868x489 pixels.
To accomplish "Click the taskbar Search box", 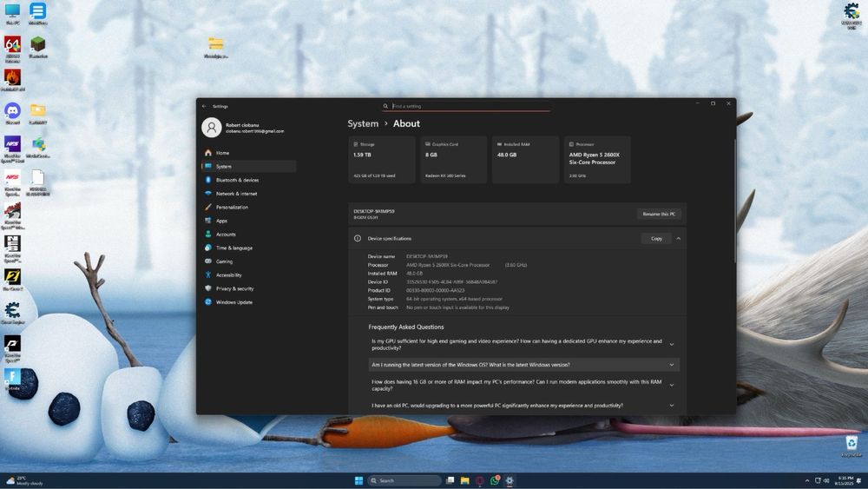I will 404,480.
